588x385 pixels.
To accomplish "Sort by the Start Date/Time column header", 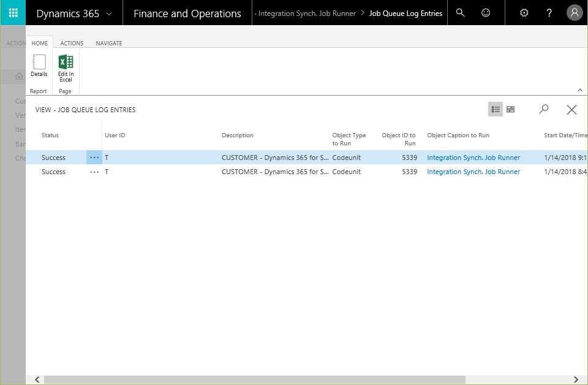I will 565,135.
